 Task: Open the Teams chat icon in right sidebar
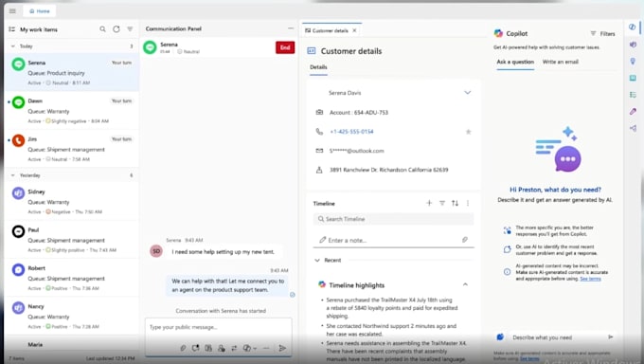point(633,44)
